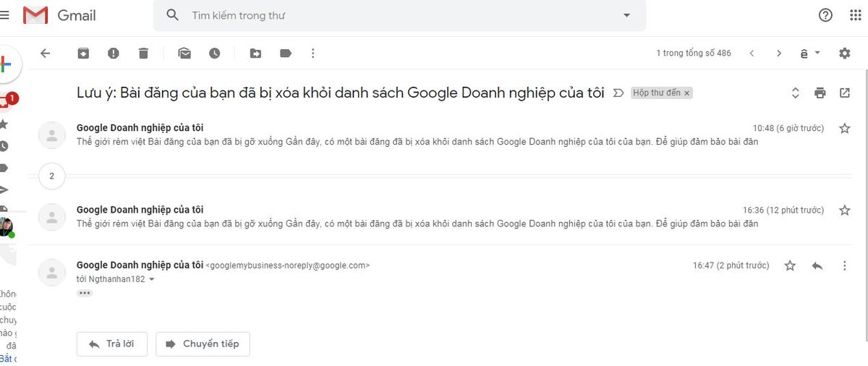Click the Compose plus button
This screenshot has height=366, width=868.
[6, 64]
